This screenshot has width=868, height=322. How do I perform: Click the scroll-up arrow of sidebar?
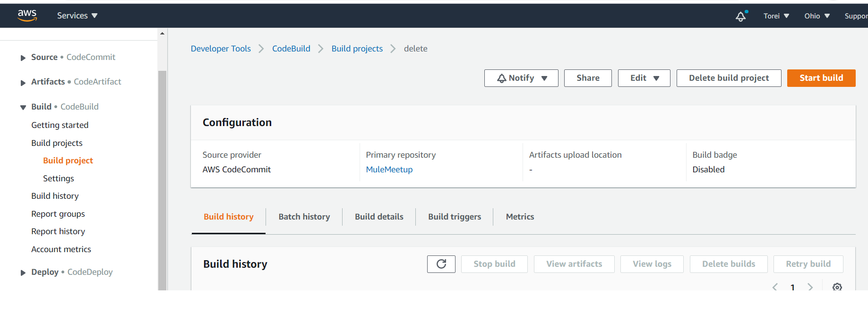point(162,34)
